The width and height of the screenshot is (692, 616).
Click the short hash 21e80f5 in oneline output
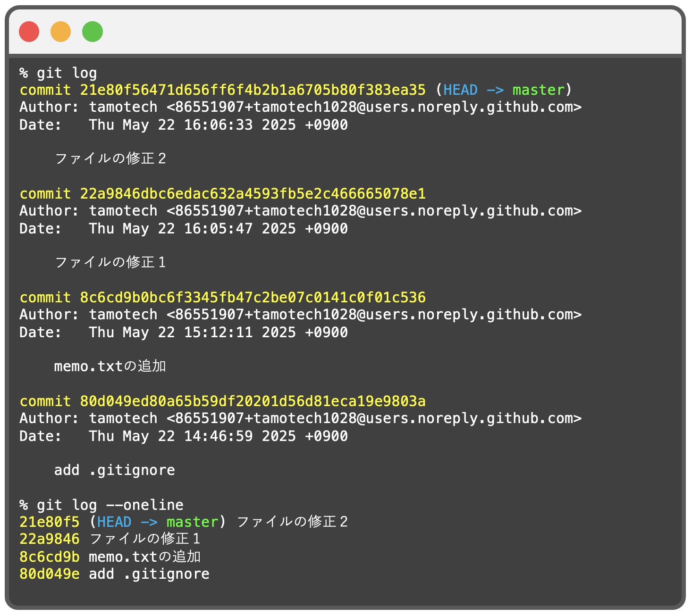pos(50,522)
